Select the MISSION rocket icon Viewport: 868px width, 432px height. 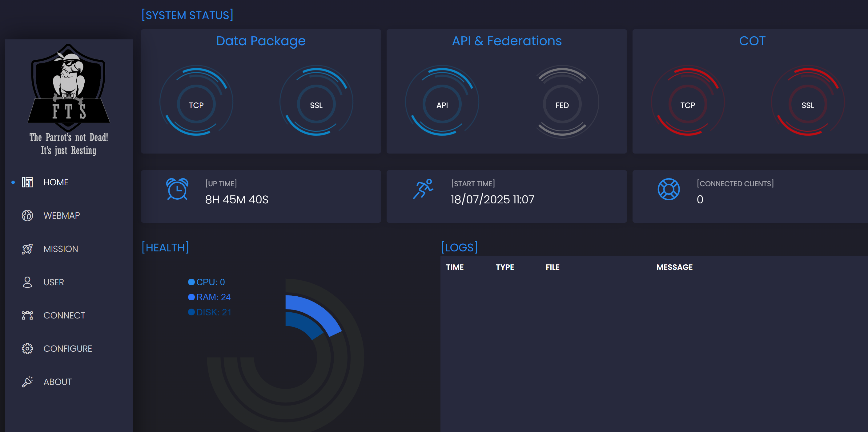point(27,249)
